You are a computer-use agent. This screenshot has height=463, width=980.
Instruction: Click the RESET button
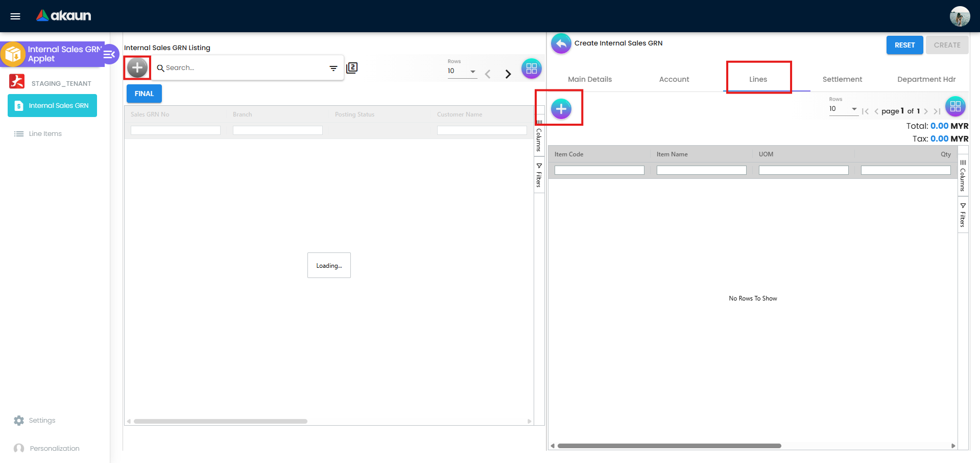904,45
